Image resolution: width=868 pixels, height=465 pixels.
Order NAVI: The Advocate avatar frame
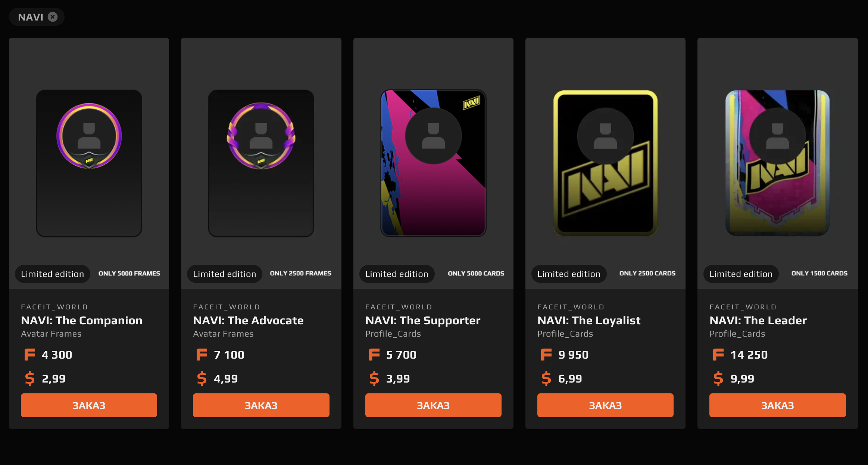[261, 405]
